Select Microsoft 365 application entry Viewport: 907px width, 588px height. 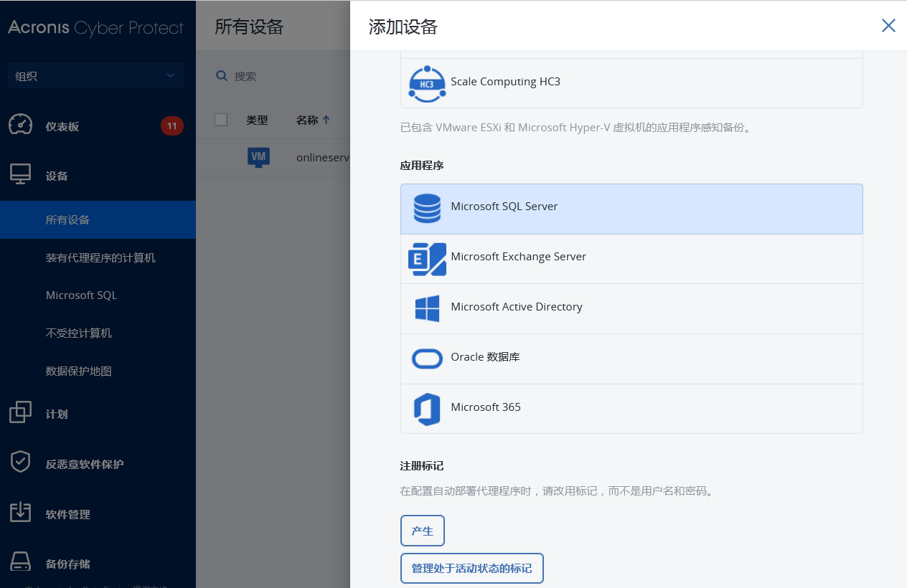click(x=631, y=409)
